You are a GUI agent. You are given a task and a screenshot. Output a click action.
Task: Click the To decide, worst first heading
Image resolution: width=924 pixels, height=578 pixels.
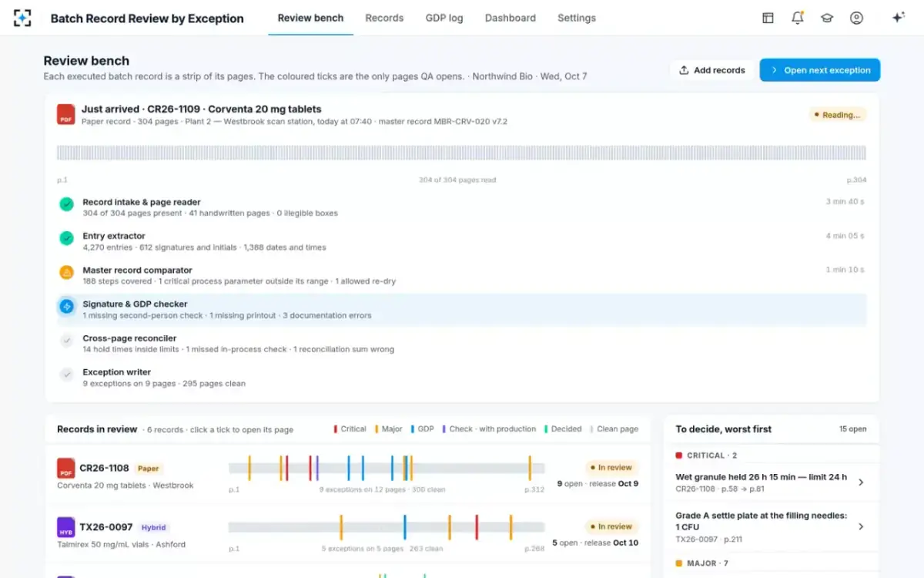(723, 429)
